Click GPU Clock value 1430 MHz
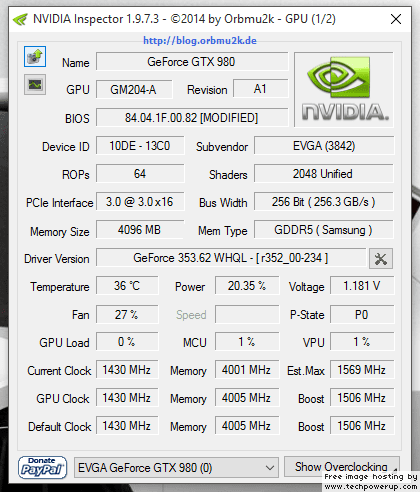This screenshot has height=492, width=420. [127, 398]
